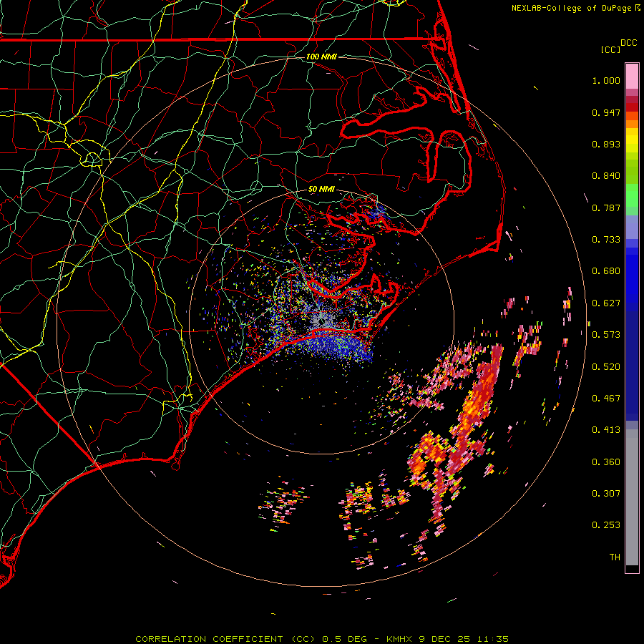This screenshot has width=644, height=644.
Task: Click the 0.307 legend value
Action: [x=606, y=494]
